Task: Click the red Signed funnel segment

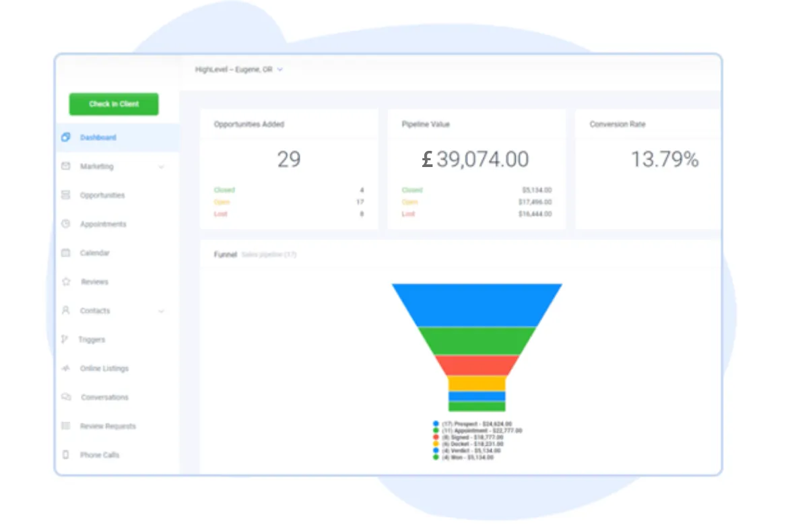Action: coord(477,365)
